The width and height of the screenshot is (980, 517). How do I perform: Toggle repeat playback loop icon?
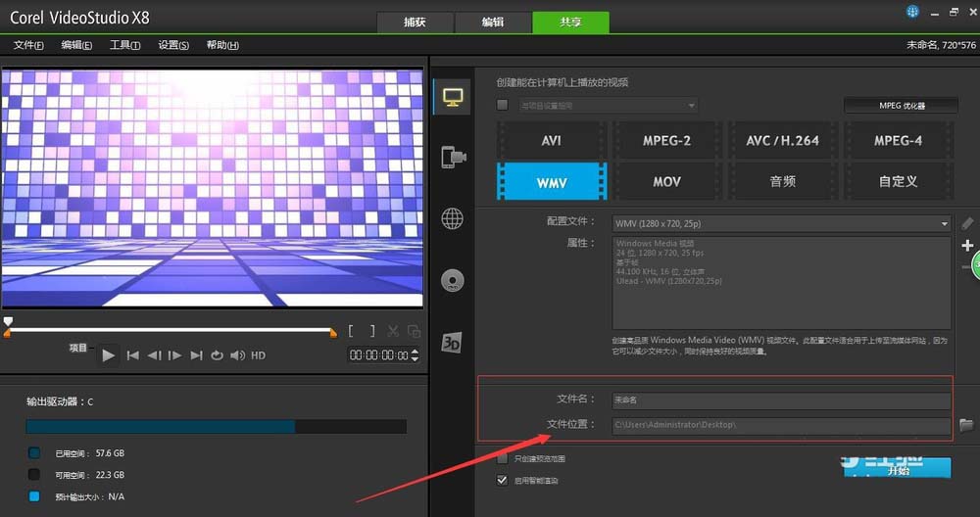point(217,355)
